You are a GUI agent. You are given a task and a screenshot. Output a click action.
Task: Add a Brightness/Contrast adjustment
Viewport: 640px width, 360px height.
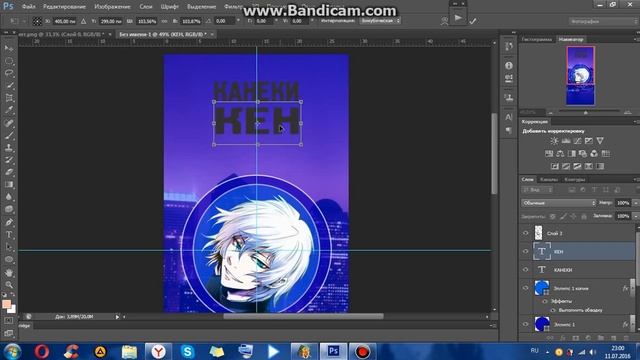554,141
